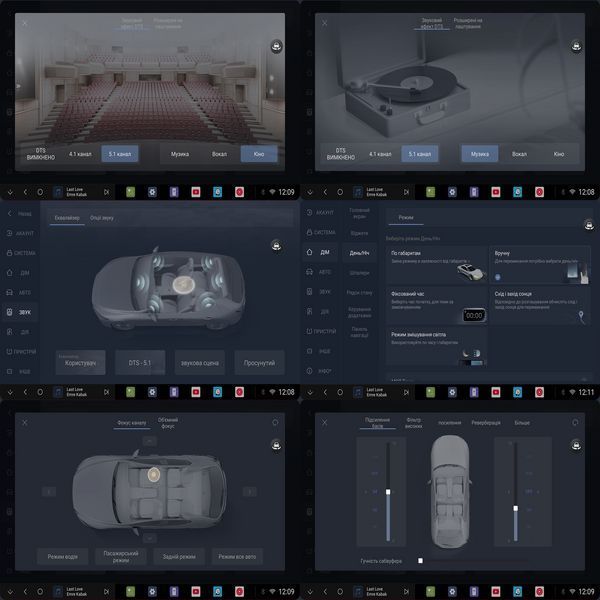Open the Користувач equalizer preset selector
This screenshot has height=600, width=600.
click(x=80, y=362)
